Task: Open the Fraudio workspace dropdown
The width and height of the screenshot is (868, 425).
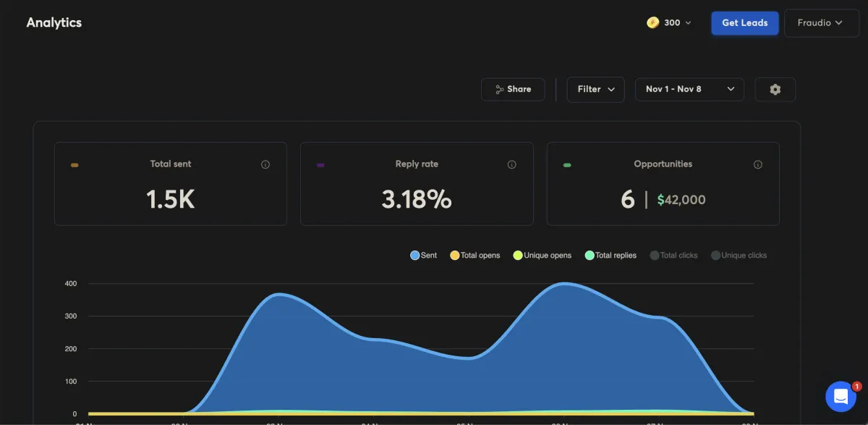Action: (822, 22)
